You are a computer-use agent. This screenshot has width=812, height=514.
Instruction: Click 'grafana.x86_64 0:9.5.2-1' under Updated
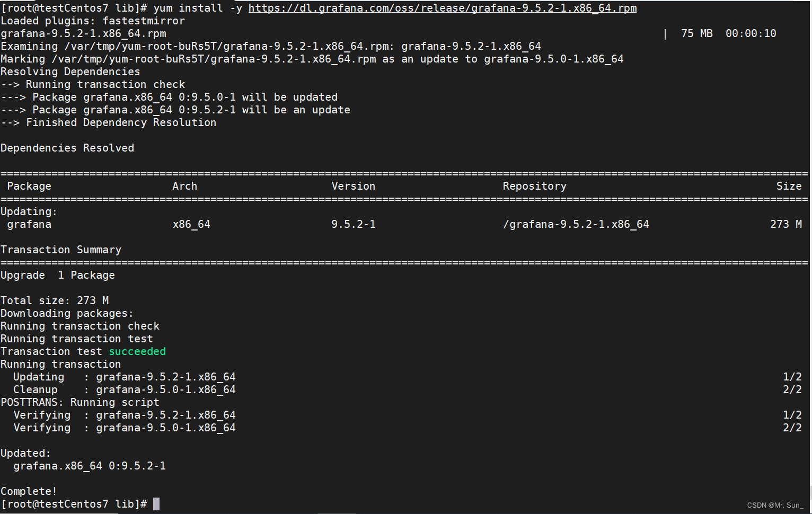tap(90, 466)
